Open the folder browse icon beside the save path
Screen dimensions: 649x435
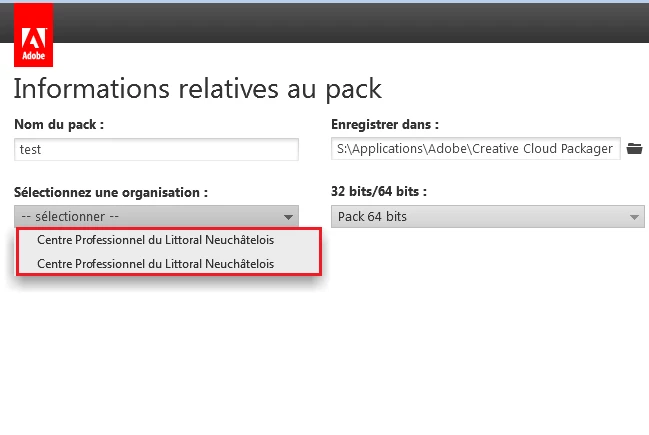[634, 149]
